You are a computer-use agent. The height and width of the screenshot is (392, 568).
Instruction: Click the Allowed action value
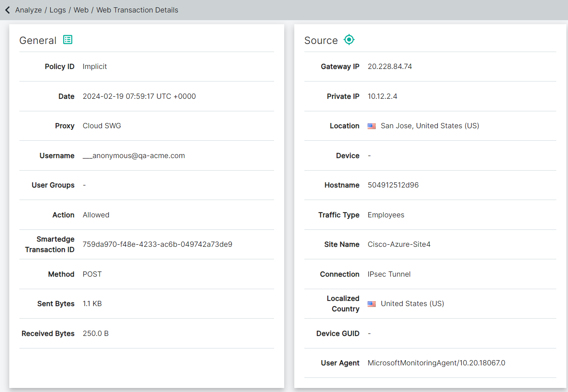[x=96, y=215]
